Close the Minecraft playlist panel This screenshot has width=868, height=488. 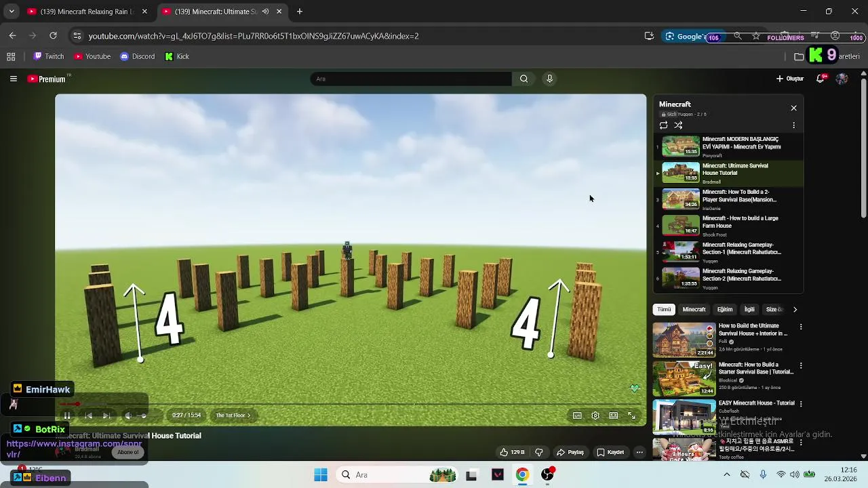point(793,108)
